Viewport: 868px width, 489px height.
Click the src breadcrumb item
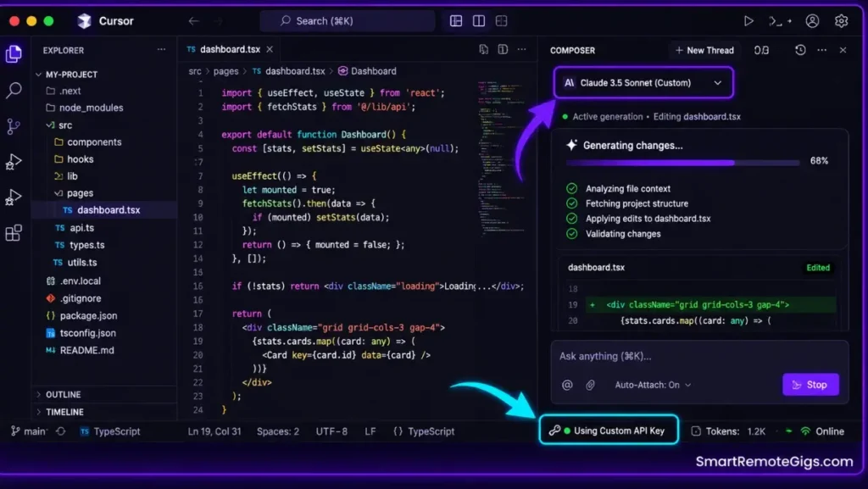click(195, 71)
